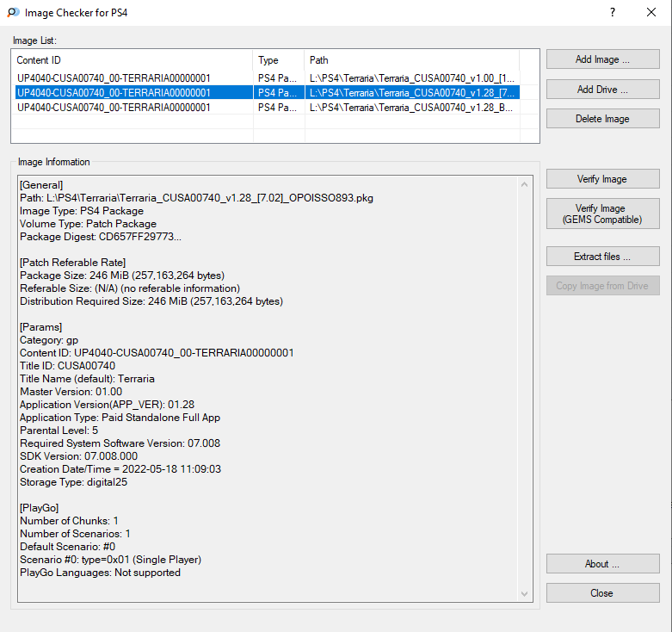
Task: Click the Type cell of v1.28_B row
Action: click(279, 107)
